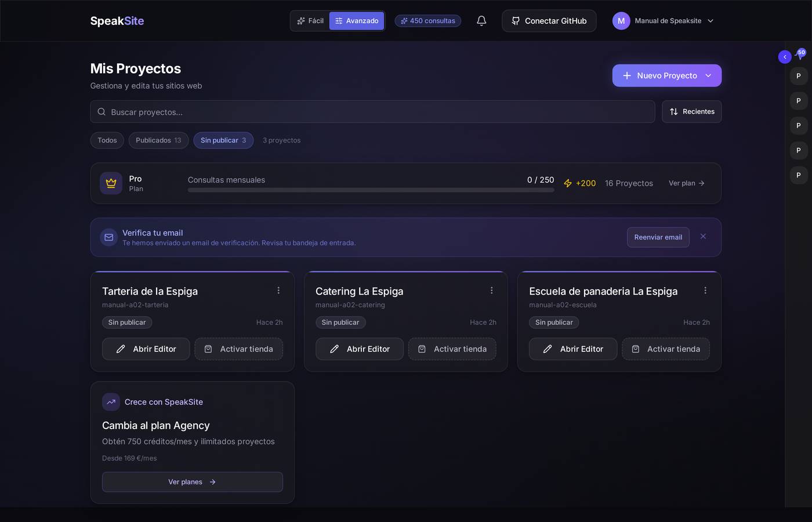
Task: Collapse the right sidebar with the purple chevron
Action: pos(785,57)
